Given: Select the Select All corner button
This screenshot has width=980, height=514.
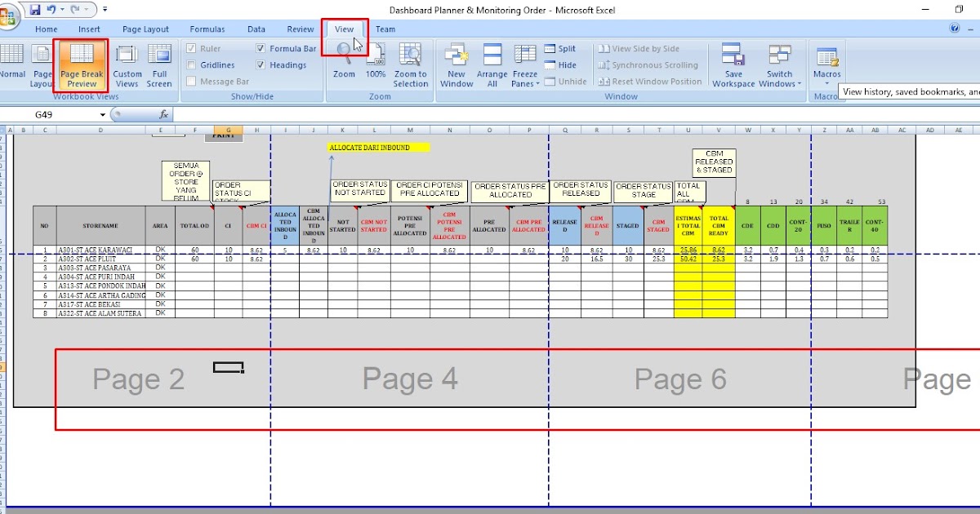Looking at the screenshot, I should click(3, 130).
